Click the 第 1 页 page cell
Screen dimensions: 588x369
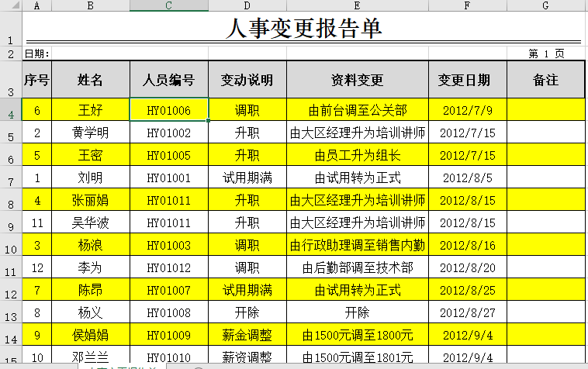(545, 54)
